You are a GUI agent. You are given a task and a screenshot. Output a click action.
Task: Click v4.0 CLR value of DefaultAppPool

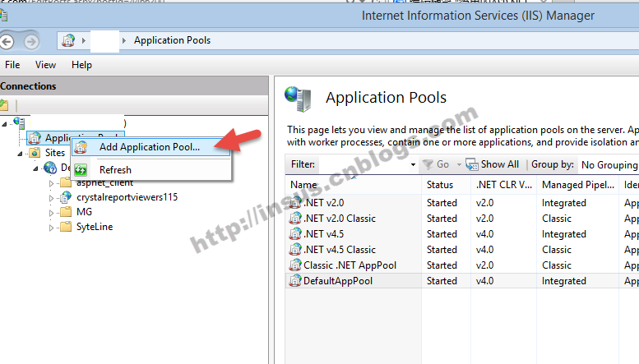[484, 281]
